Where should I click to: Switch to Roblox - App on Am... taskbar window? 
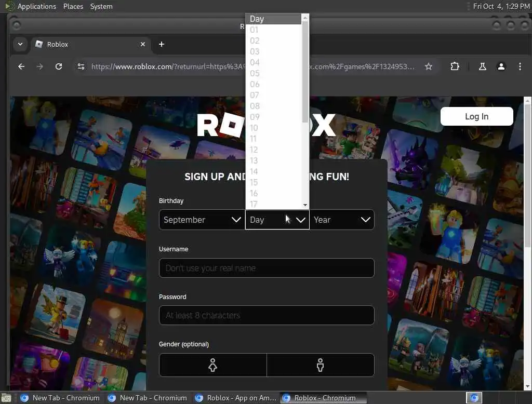tap(236, 398)
